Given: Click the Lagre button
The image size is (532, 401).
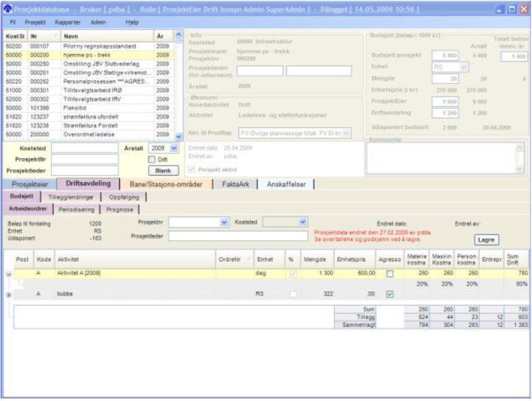Looking at the screenshot, I should pos(486,240).
